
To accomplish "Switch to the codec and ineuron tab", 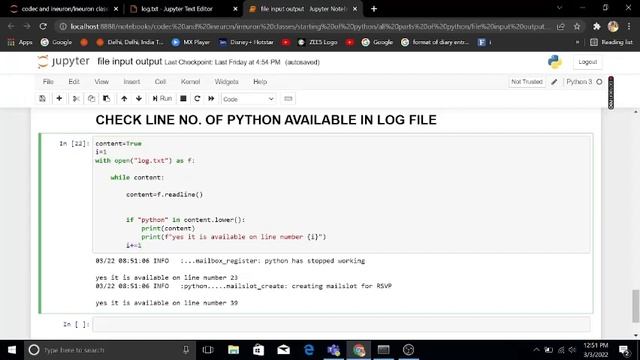I will [x=64, y=9].
